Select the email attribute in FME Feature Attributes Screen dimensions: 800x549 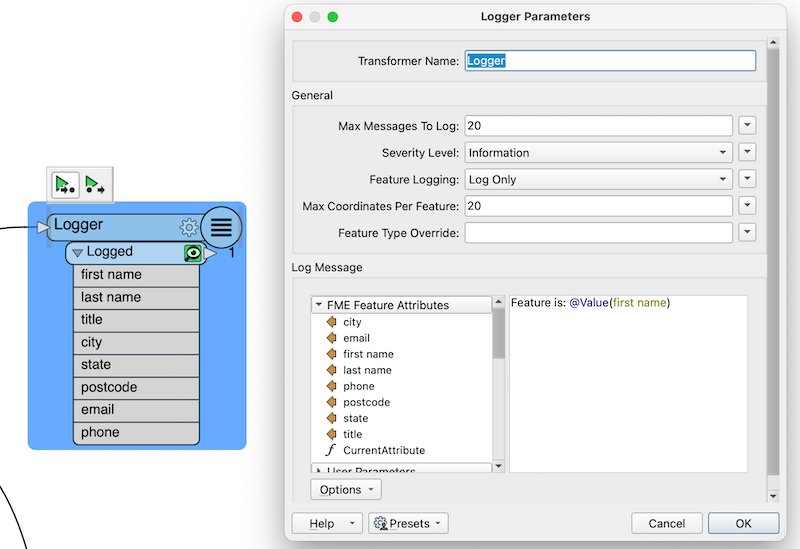[x=356, y=338]
